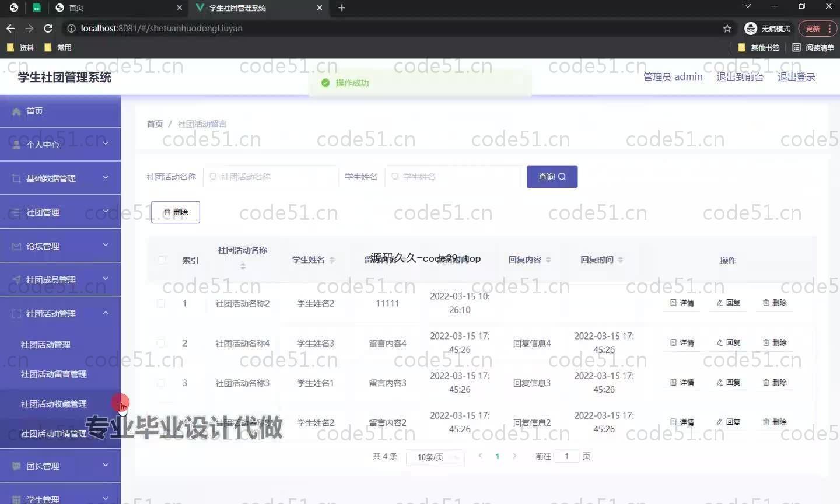This screenshot has height=504, width=840.
Task: Click 删除 for 留言内容3 row
Action: click(775, 382)
